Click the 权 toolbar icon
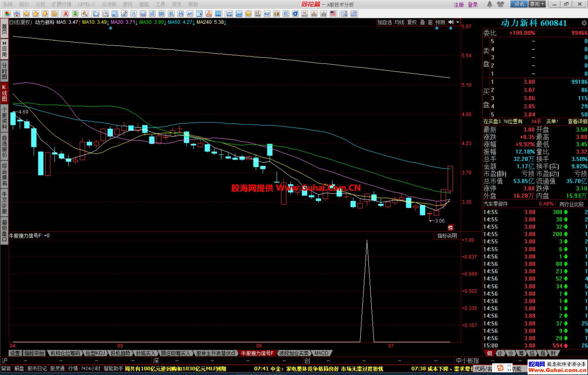588x375 pixels. (286, 14)
